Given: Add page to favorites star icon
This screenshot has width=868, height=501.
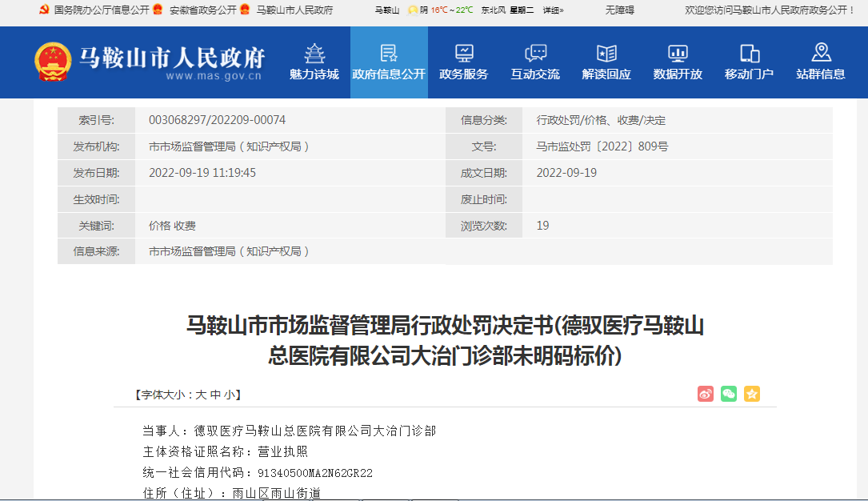Looking at the screenshot, I should click(x=751, y=394).
